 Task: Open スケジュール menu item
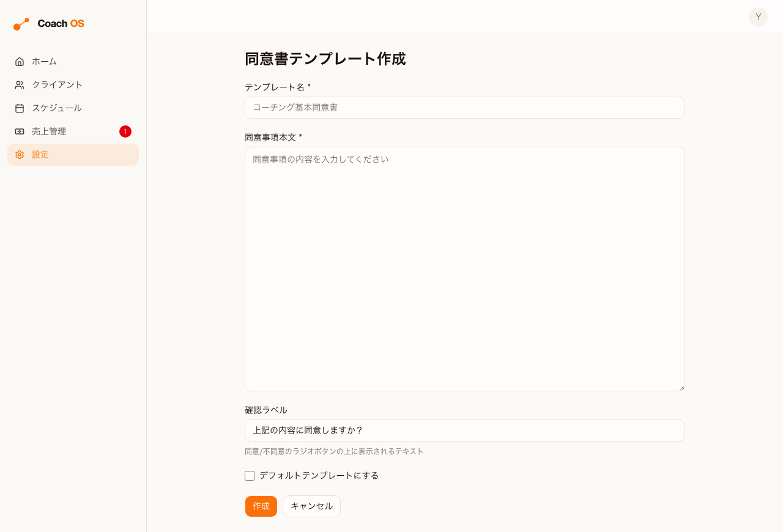click(73, 108)
